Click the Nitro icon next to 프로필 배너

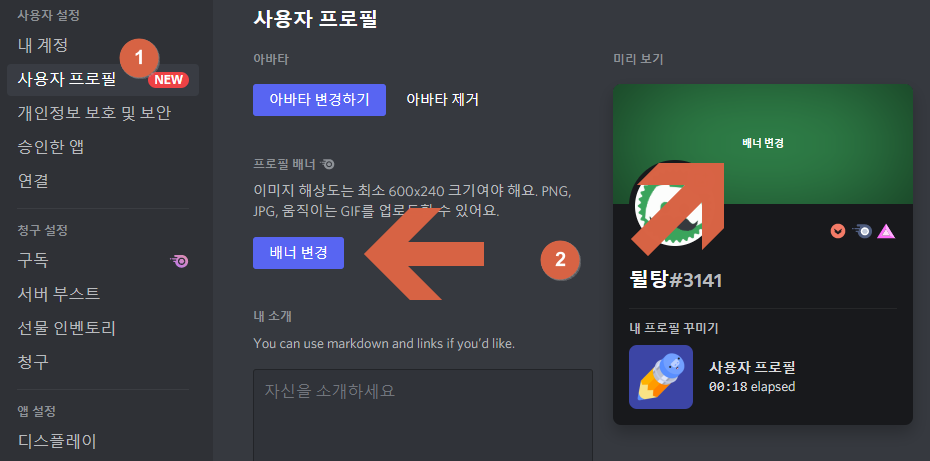[x=328, y=163]
